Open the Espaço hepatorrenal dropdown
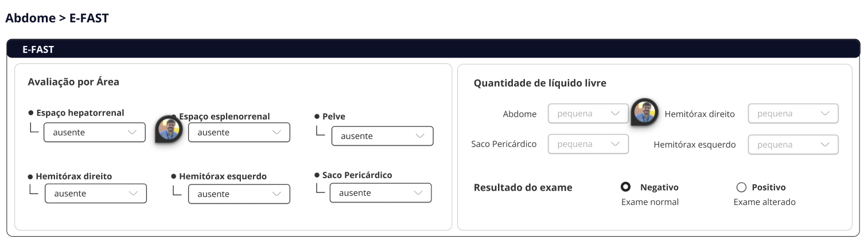Image resolution: width=868 pixels, height=247 pixels. pyautogui.click(x=95, y=133)
